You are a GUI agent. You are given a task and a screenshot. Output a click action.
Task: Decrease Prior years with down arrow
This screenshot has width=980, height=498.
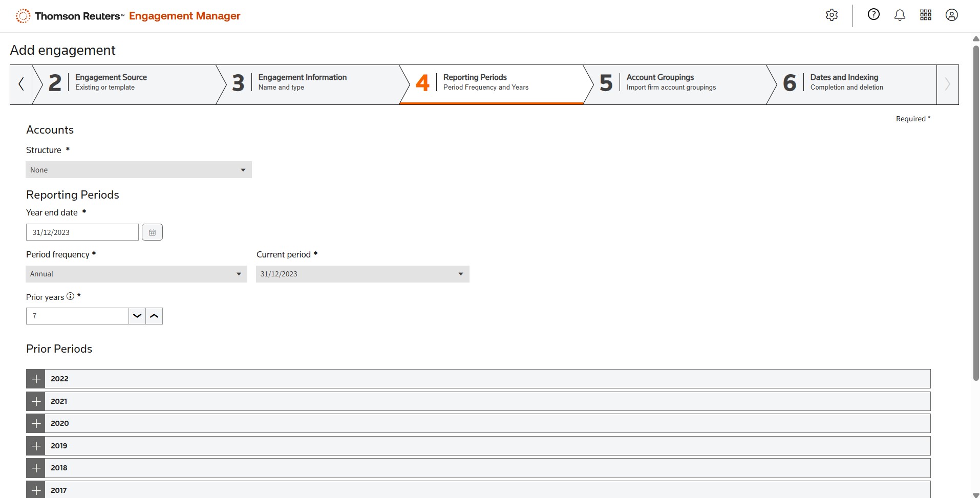pyautogui.click(x=137, y=316)
